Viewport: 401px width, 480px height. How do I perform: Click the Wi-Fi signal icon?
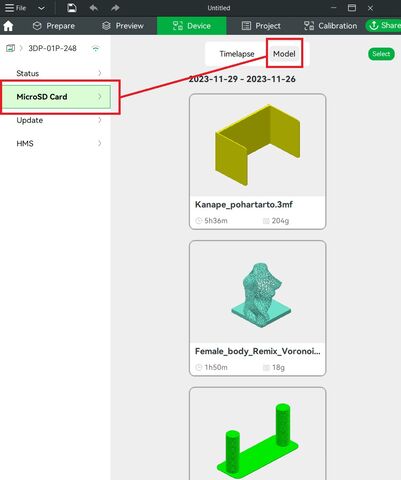click(x=96, y=49)
